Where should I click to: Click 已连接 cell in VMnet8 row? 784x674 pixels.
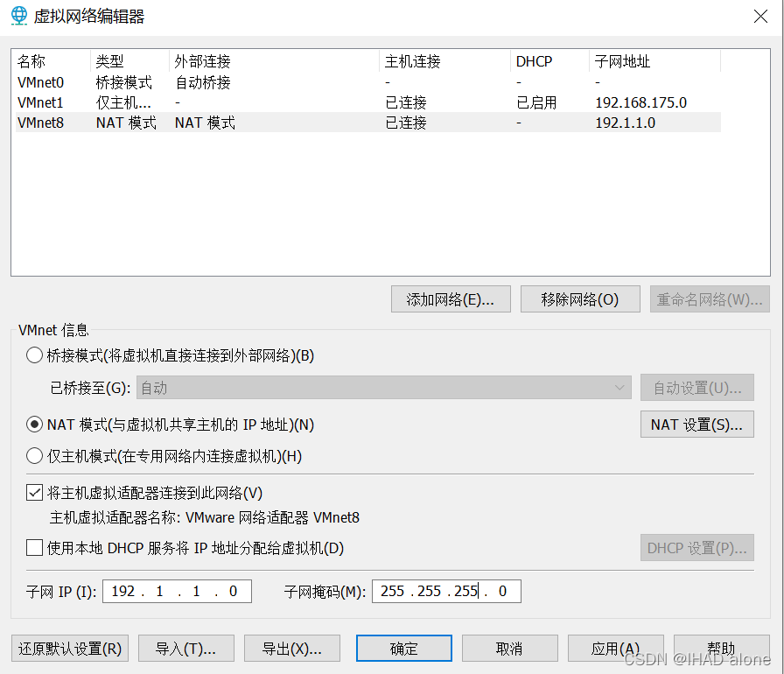[406, 123]
